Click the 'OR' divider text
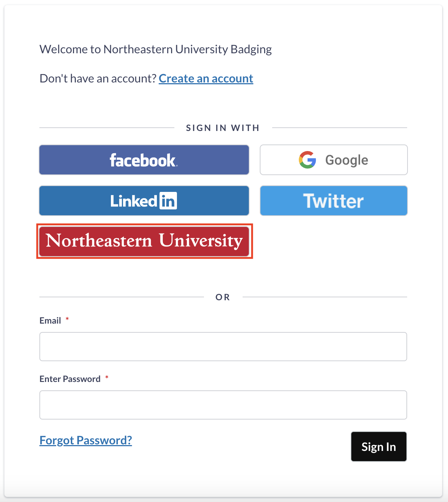The height and width of the screenshot is (502, 448). tap(223, 297)
